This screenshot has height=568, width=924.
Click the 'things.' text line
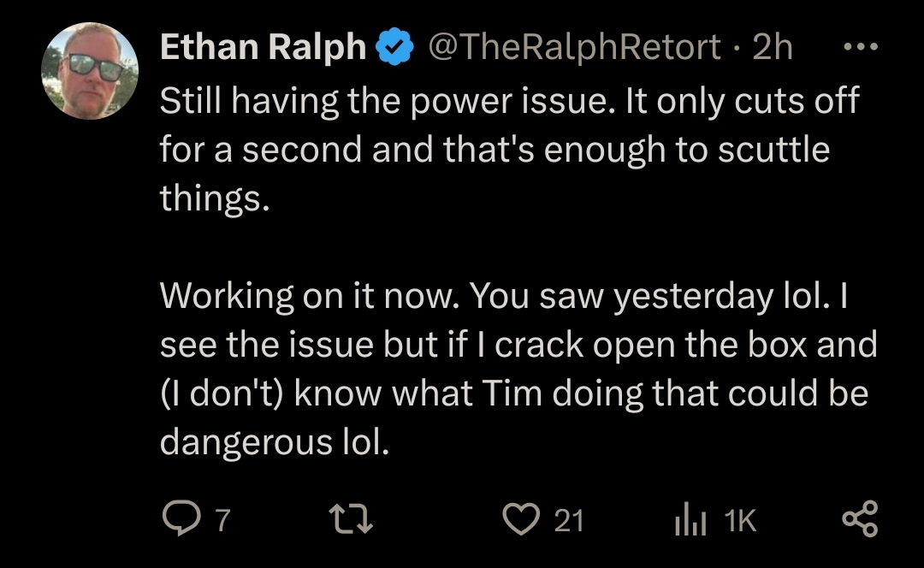point(215,198)
